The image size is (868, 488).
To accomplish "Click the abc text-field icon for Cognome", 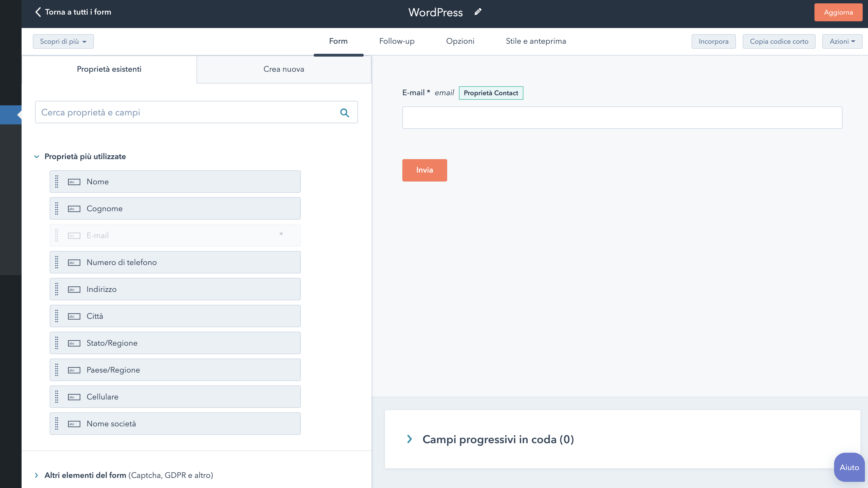I will (74, 209).
